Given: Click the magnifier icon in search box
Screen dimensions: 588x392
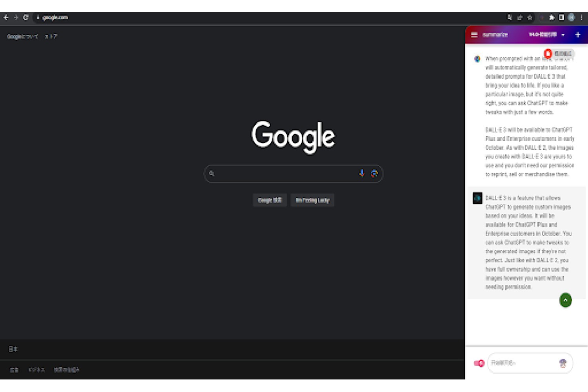Looking at the screenshot, I should (x=212, y=173).
